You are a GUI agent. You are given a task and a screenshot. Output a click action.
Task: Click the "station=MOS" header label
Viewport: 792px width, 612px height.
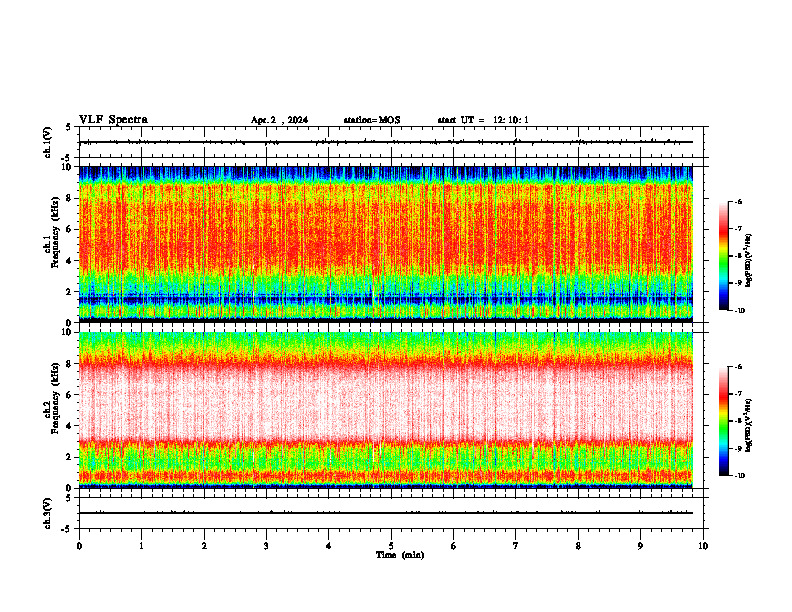pos(372,120)
